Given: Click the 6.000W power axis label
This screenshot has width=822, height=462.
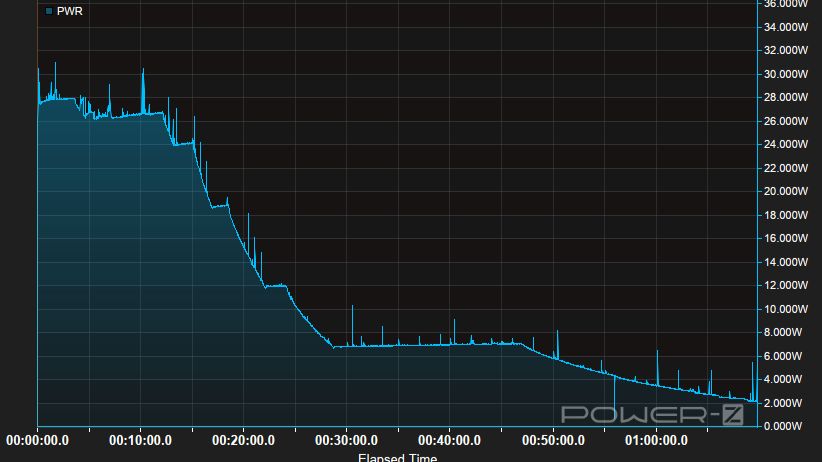Looking at the screenshot, I should coord(785,356).
